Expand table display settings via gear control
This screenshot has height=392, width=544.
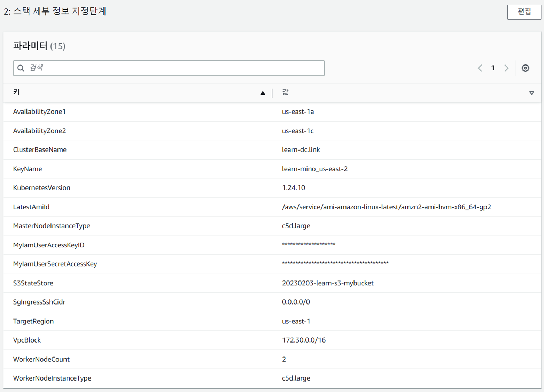click(x=525, y=68)
